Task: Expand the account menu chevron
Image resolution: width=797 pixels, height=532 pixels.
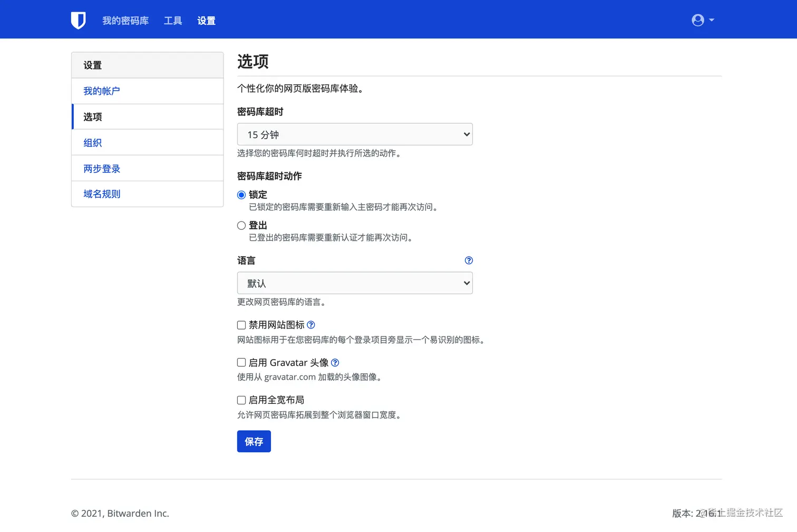Action: coord(712,20)
